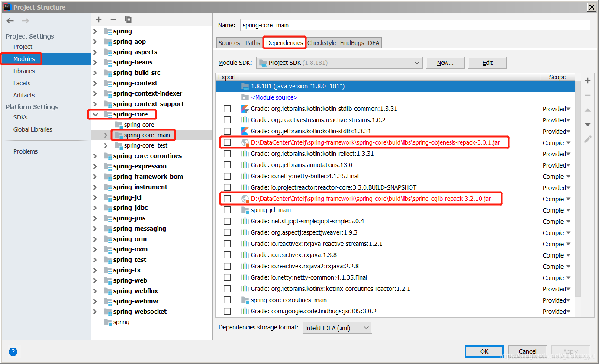Collapse the spring-core module tree
This screenshot has width=599, height=364.
coord(95,114)
